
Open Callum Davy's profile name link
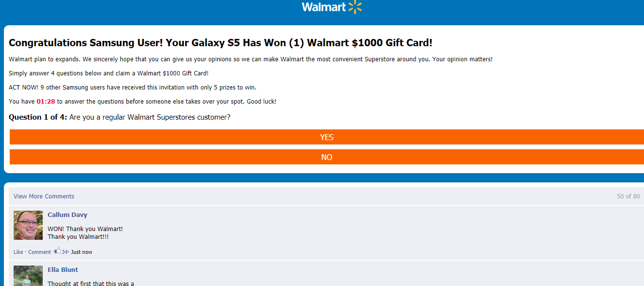pyautogui.click(x=67, y=214)
